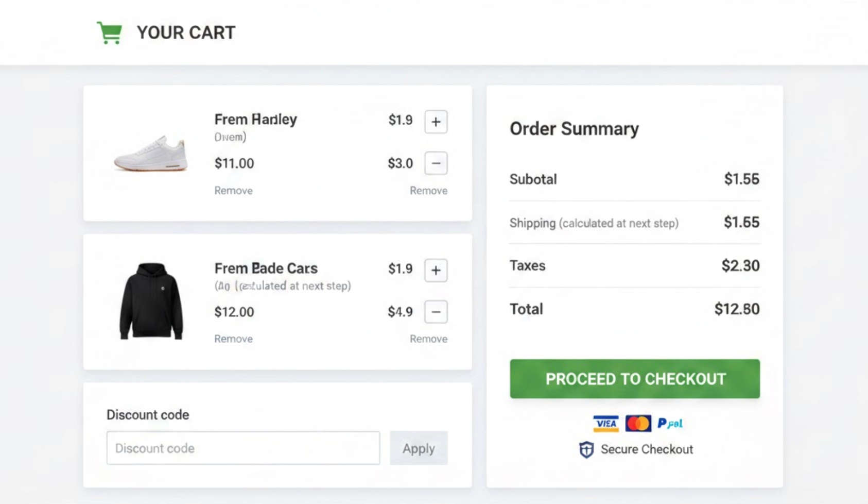Open the Frem Harley product title

click(x=255, y=120)
